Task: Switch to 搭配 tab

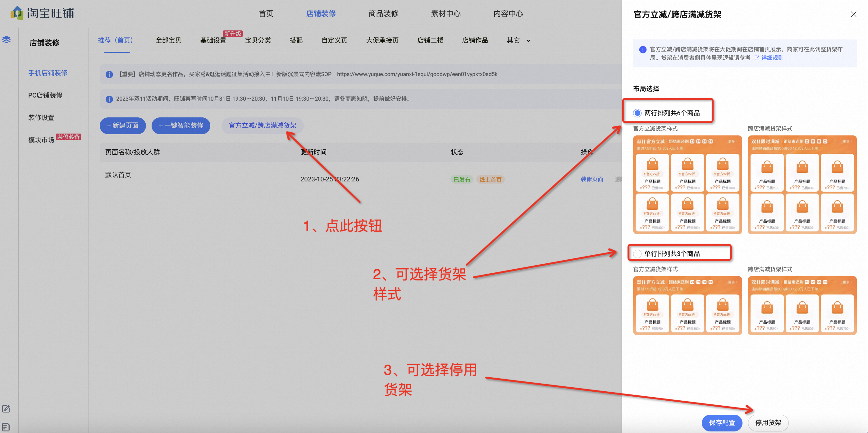Action: point(296,40)
